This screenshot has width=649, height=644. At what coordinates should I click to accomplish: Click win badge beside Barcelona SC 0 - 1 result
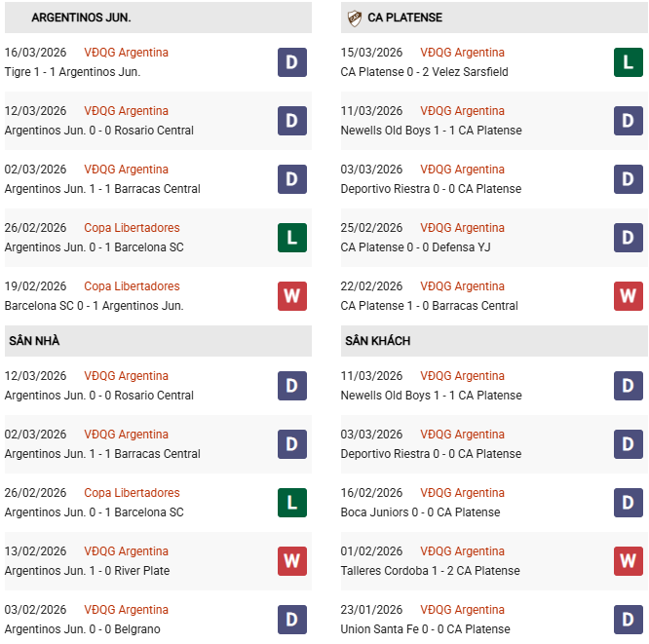[x=292, y=296]
